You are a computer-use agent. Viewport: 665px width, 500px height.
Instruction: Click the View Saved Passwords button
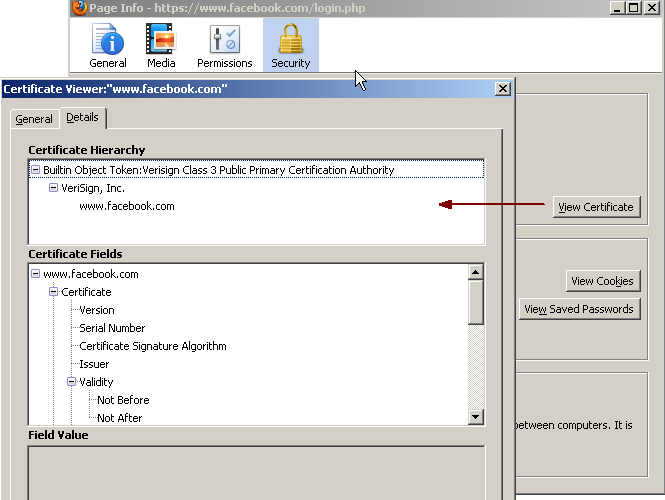579,309
